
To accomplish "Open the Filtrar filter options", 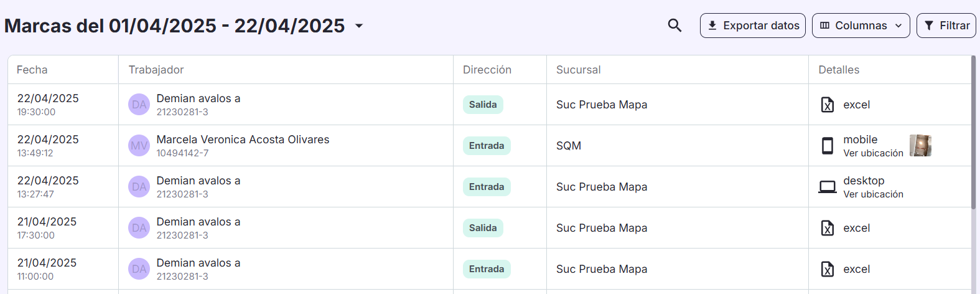I will pyautogui.click(x=946, y=26).
